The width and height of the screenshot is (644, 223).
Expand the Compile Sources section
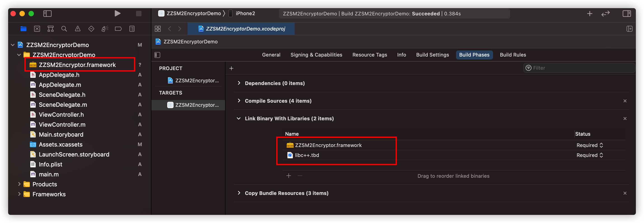tap(239, 101)
